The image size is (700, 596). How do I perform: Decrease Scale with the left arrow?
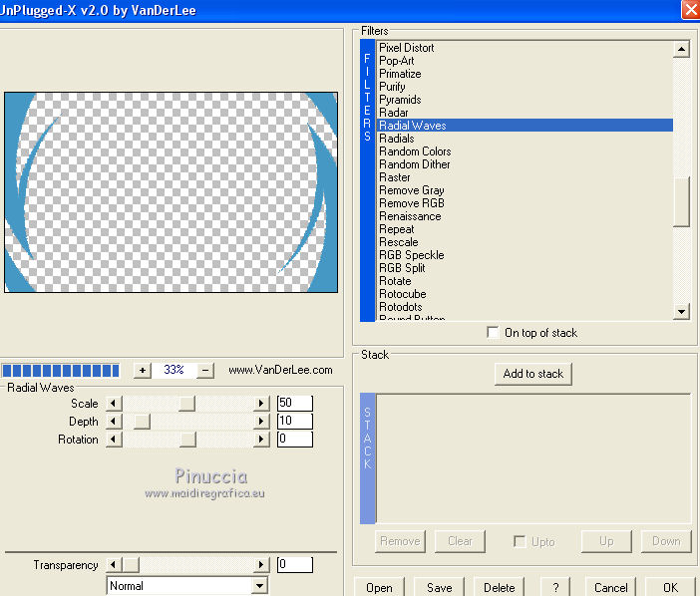(x=114, y=404)
